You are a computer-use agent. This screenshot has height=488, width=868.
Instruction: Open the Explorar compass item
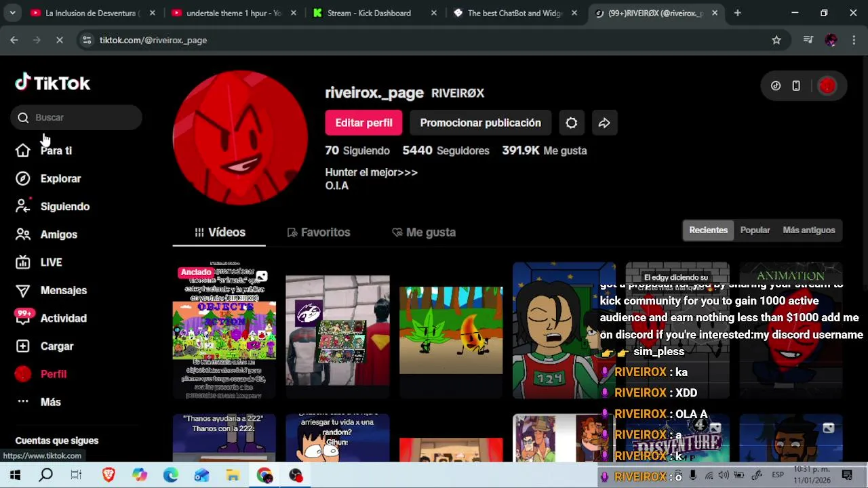click(x=48, y=178)
